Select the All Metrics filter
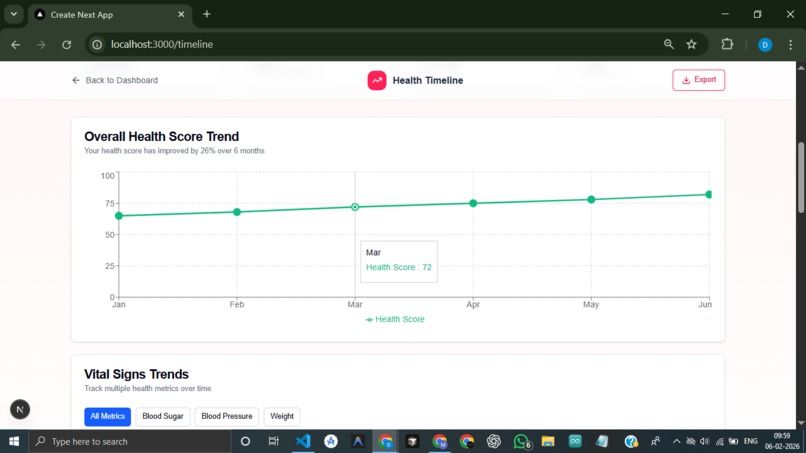This screenshot has width=806, height=453. [x=107, y=416]
